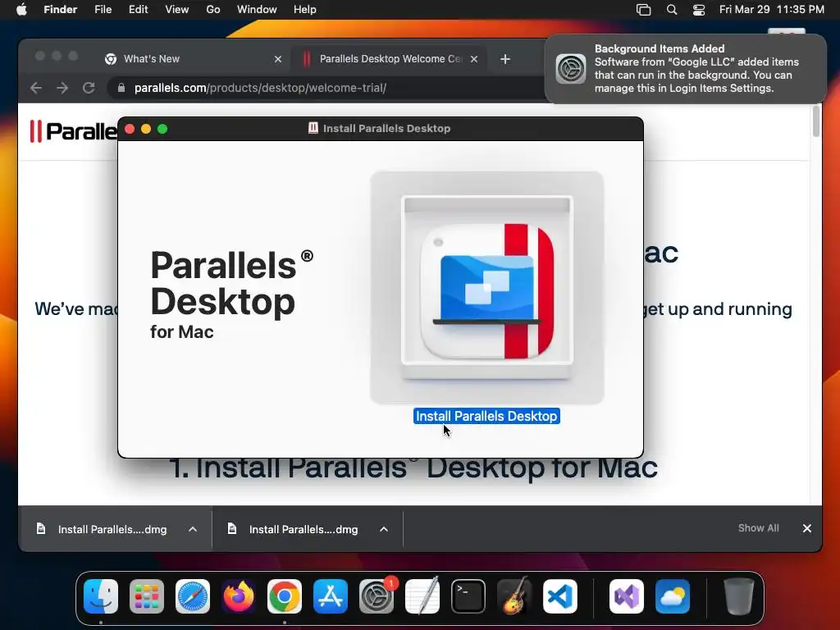Image resolution: width=840 pixels, height=630 pixels.
Task: Launch TextEdit from the Dock
Action: 422,596
